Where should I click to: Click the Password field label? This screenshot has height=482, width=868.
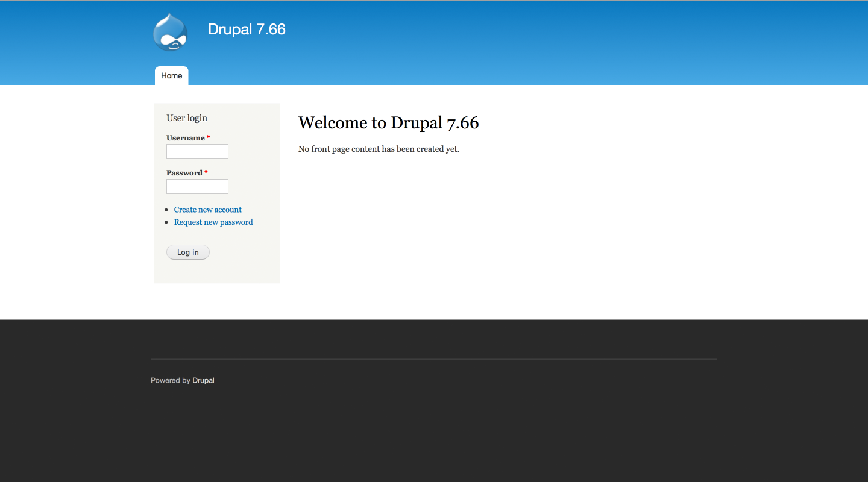tap(184, 173)
